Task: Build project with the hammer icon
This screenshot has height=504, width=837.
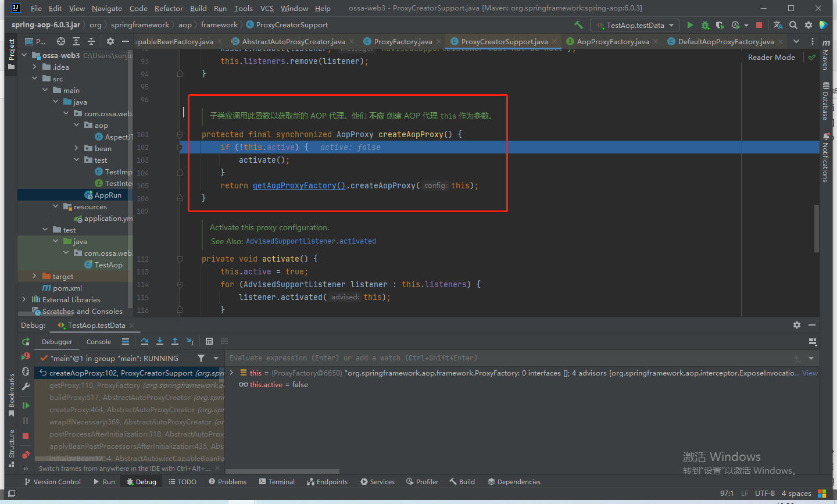Action: [x=578, y=25]
